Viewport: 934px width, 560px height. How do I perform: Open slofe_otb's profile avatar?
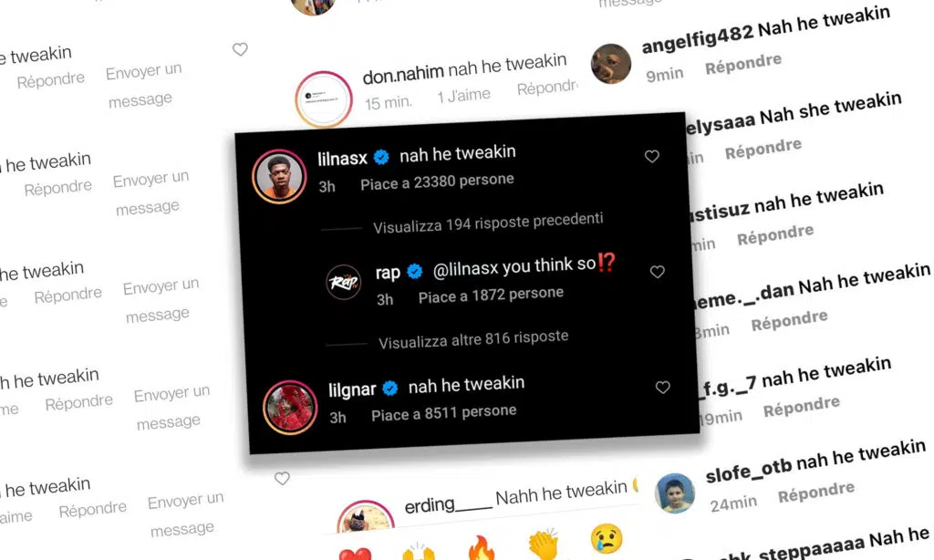(675, 493)
